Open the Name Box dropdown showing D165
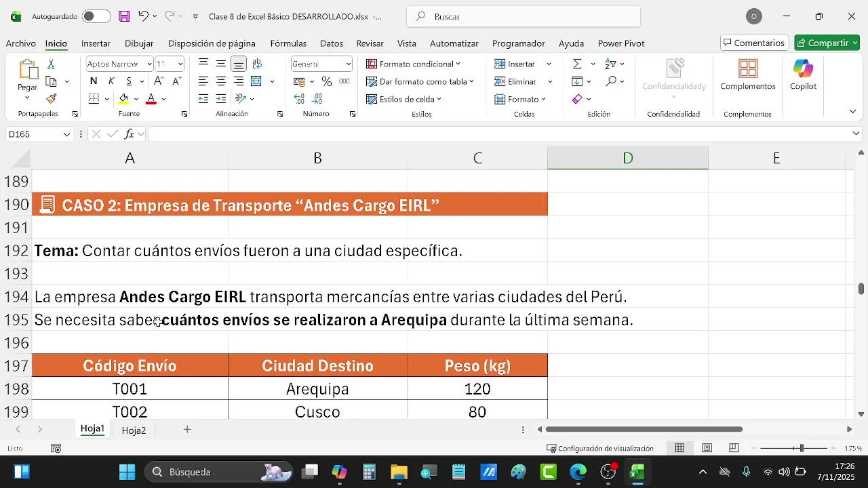The image size is (868, 488). (x=66, y=134)
